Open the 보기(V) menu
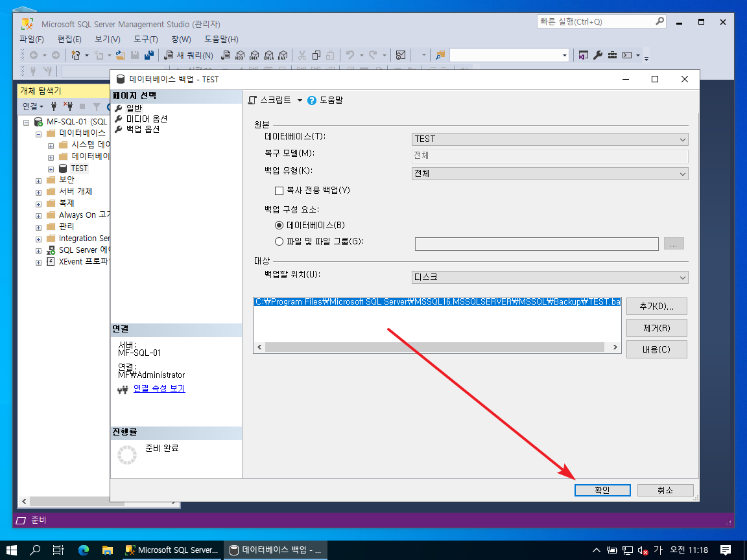The image size is (747, 560). [108, 39]
